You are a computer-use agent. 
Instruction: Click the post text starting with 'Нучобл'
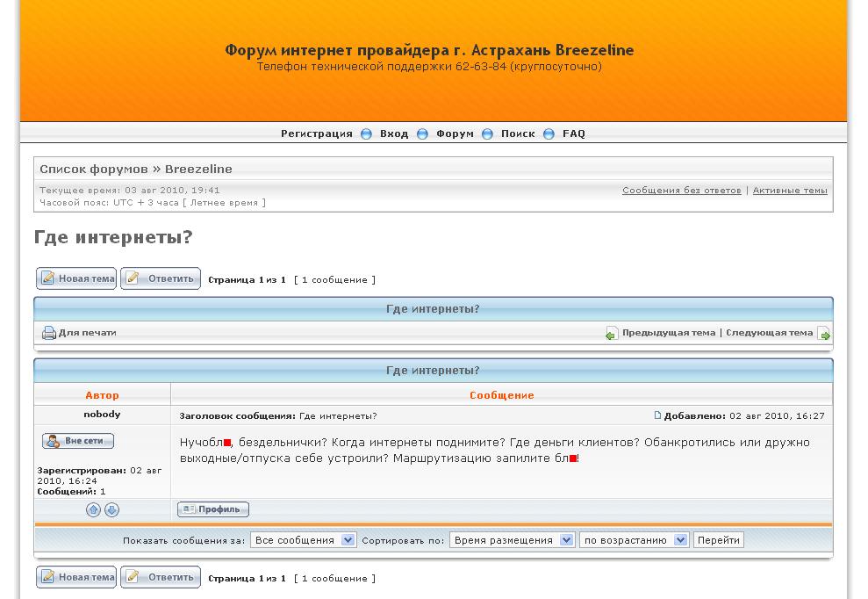tap(495, 450)
